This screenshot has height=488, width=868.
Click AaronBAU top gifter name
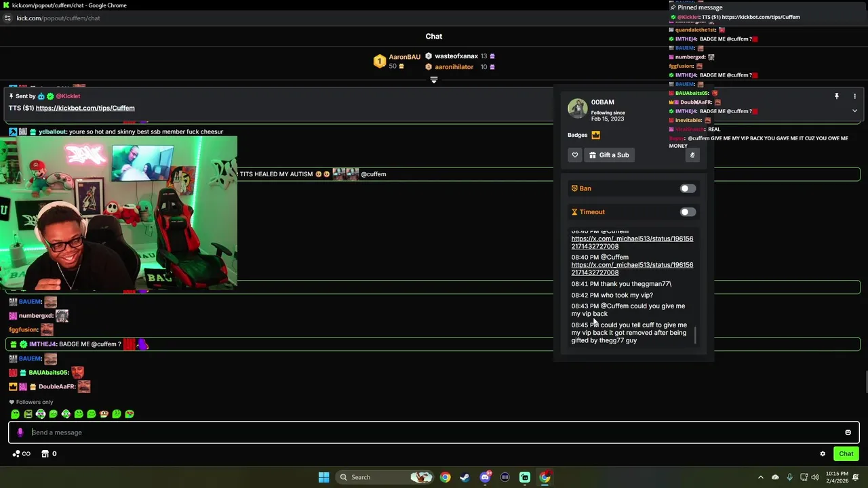tap(405, 57)
